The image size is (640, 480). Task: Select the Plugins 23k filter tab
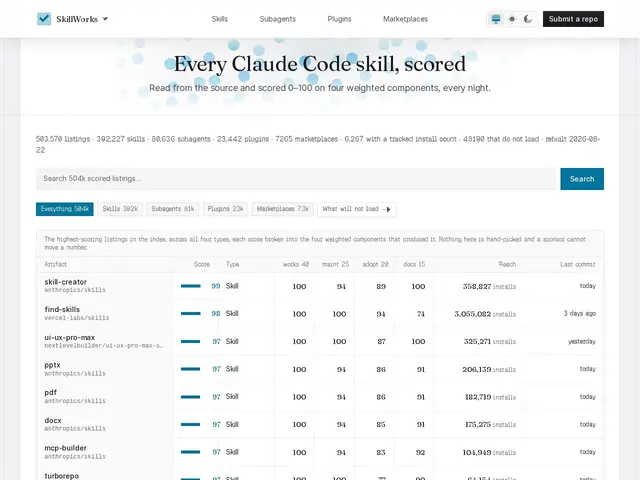(225, 209)
